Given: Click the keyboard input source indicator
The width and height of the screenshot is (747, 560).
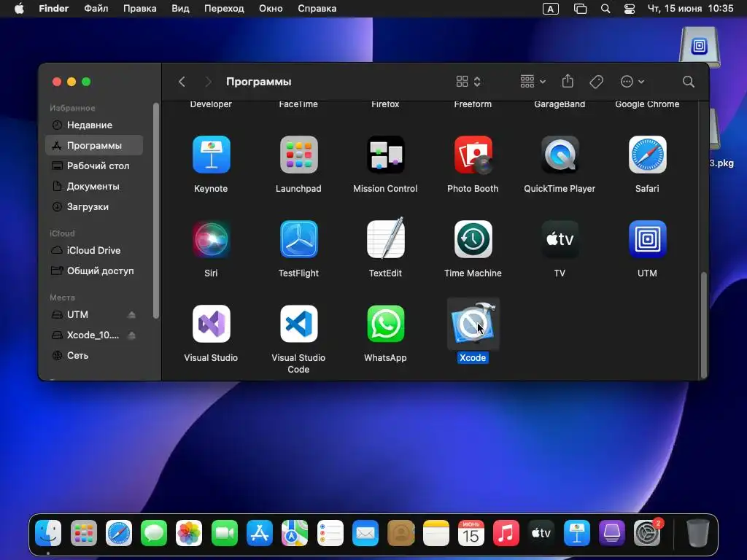Looking at the screenshot, I should [550, 9].
